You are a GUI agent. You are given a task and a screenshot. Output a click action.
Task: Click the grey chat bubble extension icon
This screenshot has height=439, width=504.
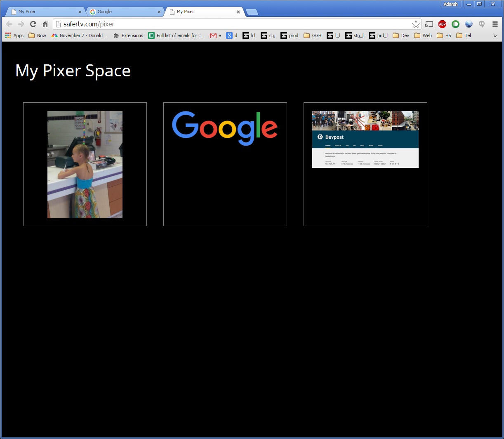(x=482, y=24)
